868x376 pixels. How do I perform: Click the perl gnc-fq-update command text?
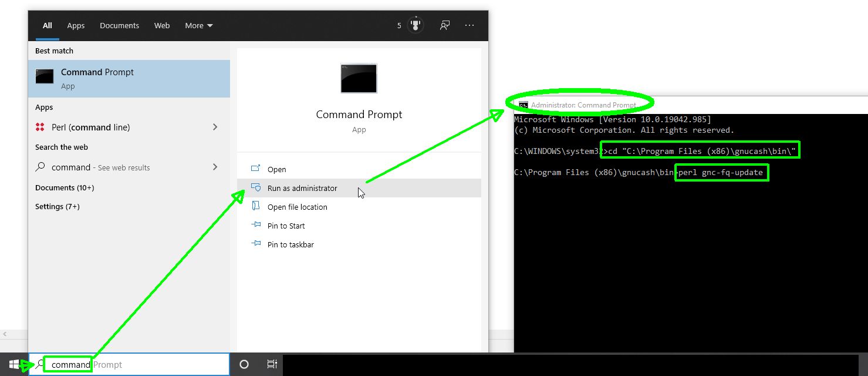click(x=721, y=172)
